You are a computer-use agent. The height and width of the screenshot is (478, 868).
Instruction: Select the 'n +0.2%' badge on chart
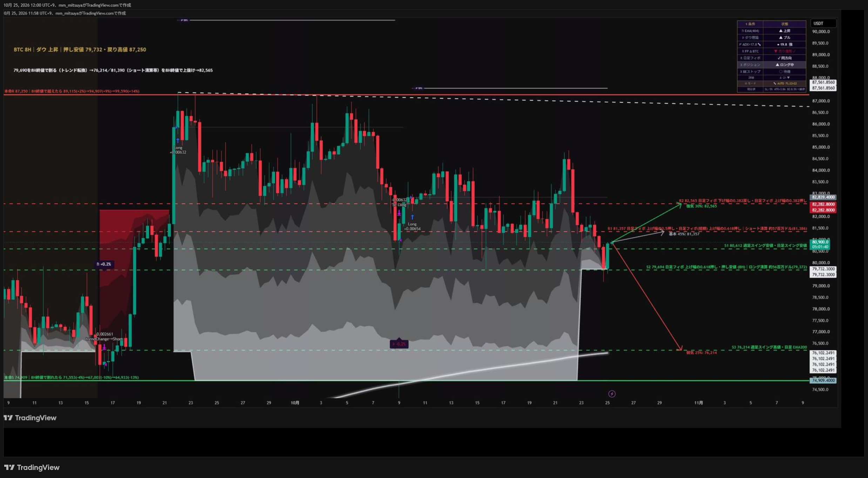point(104,264)
